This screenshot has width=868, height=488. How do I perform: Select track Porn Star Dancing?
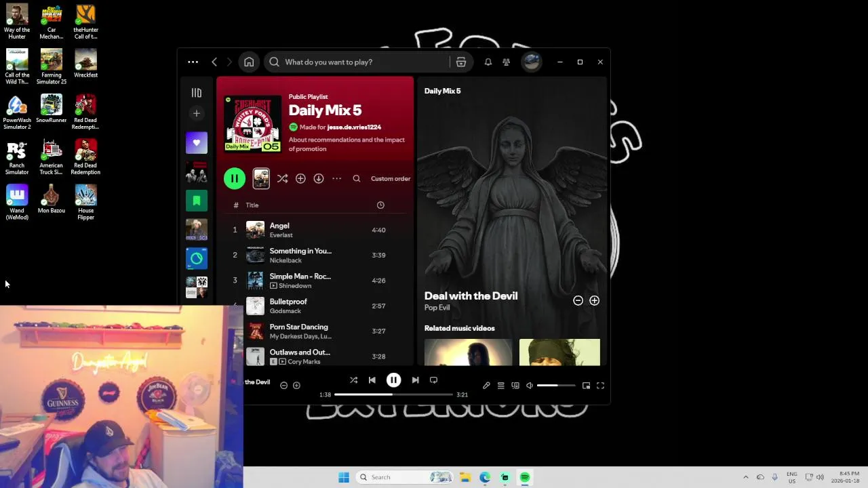click(x=315, y=331)
